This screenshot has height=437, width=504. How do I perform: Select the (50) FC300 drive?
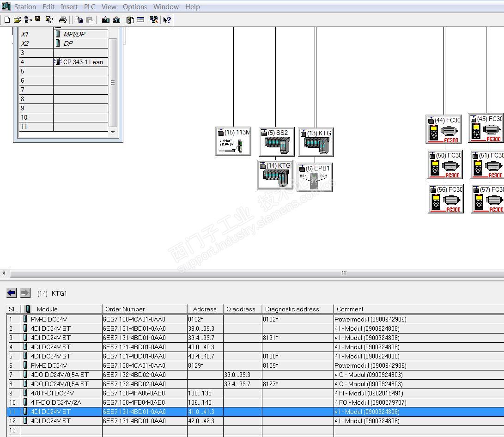tap(445, 164)
